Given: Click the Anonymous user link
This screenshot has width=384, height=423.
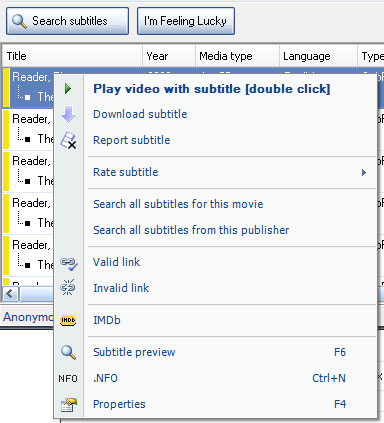Looking at the screenshot, I should 28,317.
